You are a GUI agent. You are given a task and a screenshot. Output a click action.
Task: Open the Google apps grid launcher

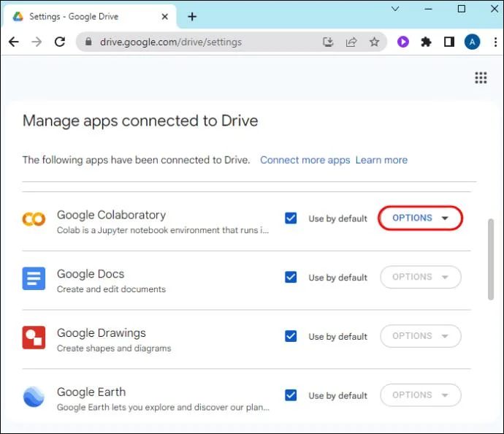(481, 77)
